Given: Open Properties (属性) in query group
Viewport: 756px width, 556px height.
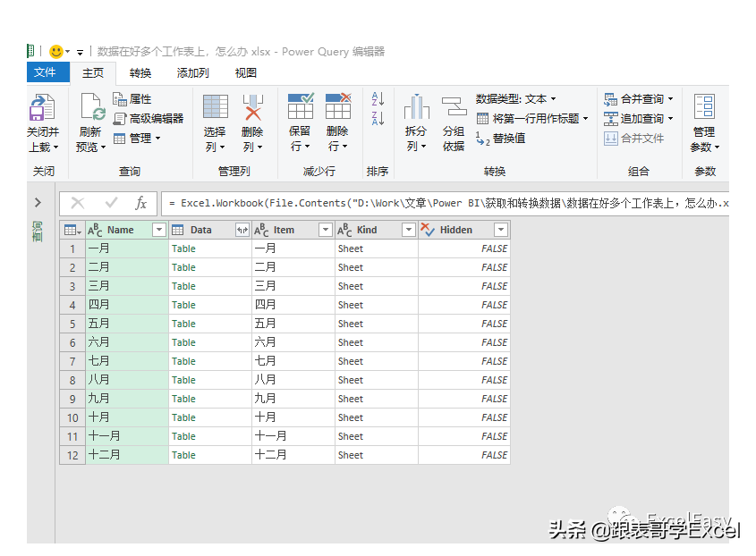Looking at the screenshot, I should (132, 98).
